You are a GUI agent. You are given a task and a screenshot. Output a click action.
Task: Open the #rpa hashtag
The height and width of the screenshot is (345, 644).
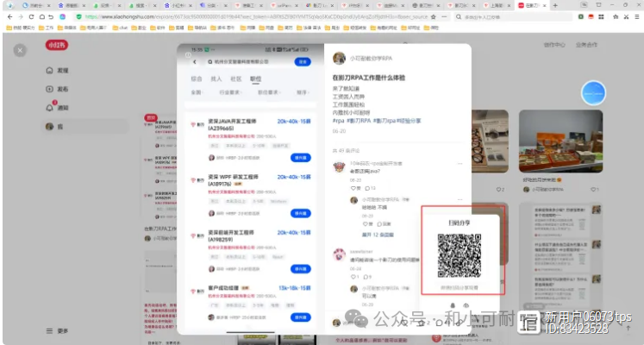[x=338, y=121]
